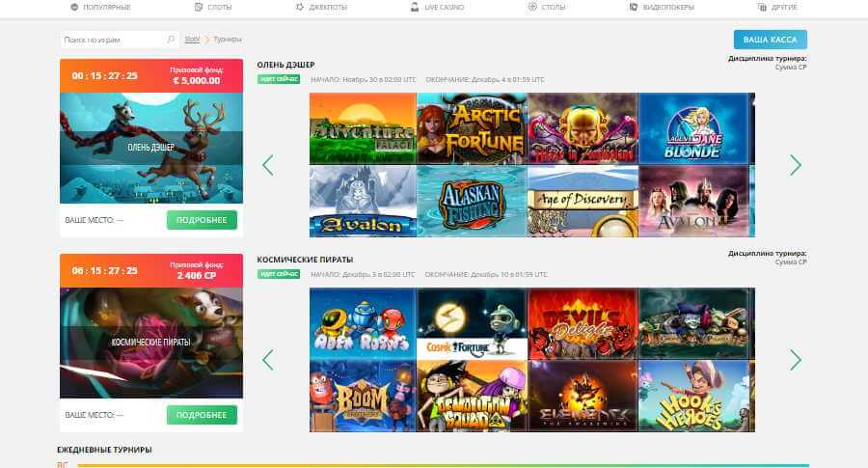Open the Популярные category

(x=100, y=7)
